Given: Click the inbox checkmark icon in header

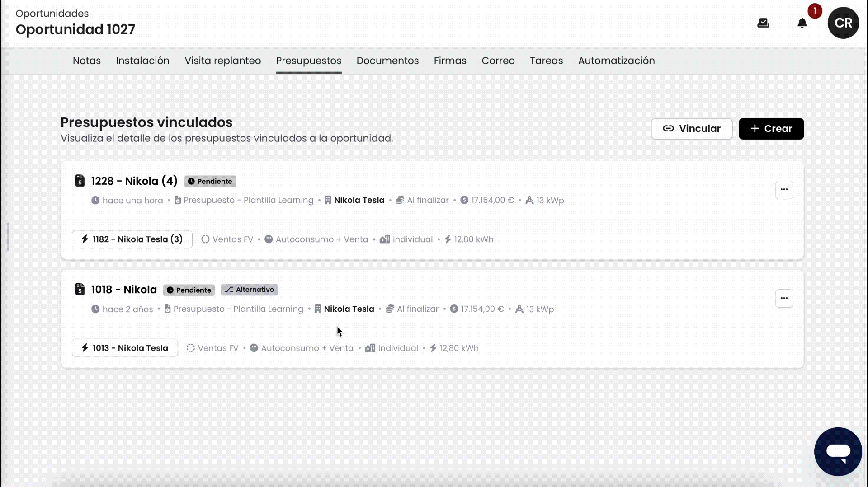Looking at the screenshot, I should coord(763,23).
